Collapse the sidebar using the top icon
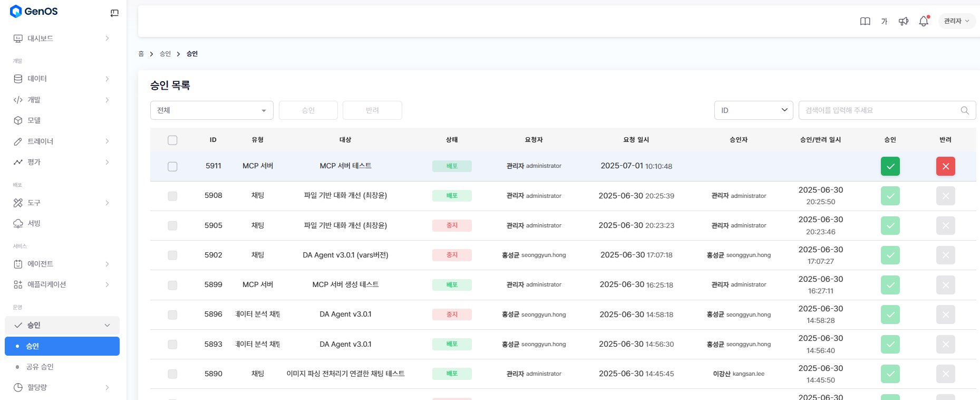 click(x=114, y=13)
